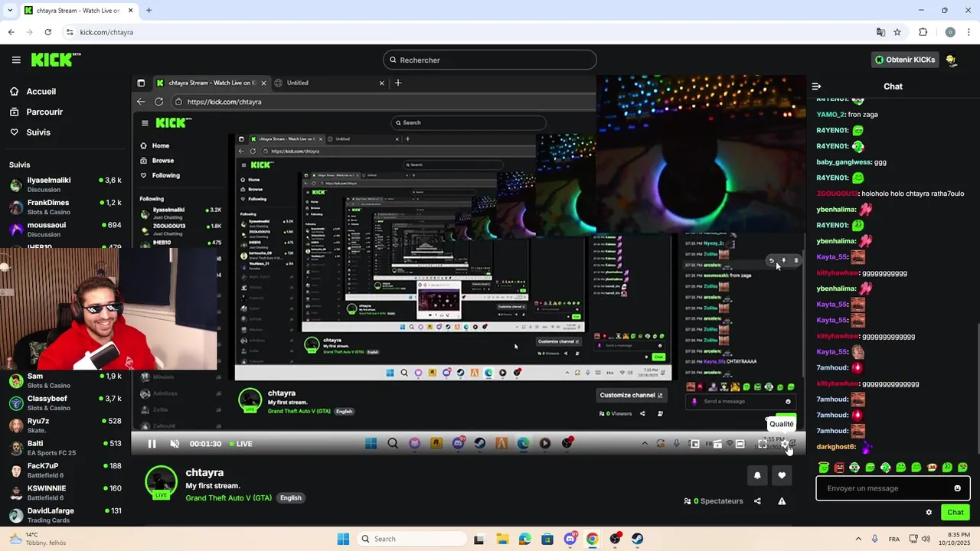980x551 pixels.
Task: Open the Chrome tab search dropdown
Action: coord(10,11)
